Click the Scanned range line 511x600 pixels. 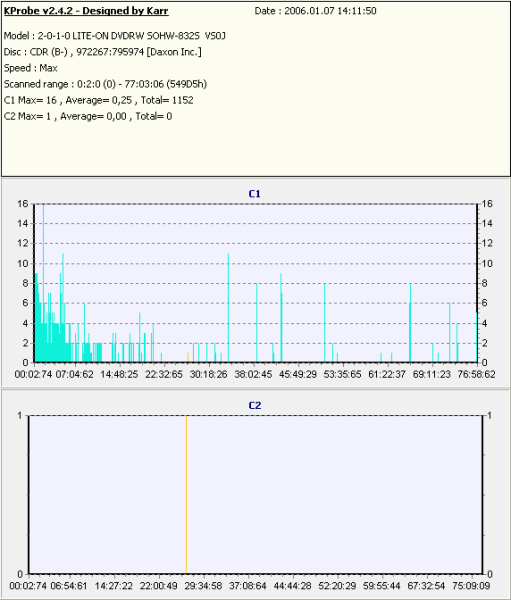[x=105, y=84]
